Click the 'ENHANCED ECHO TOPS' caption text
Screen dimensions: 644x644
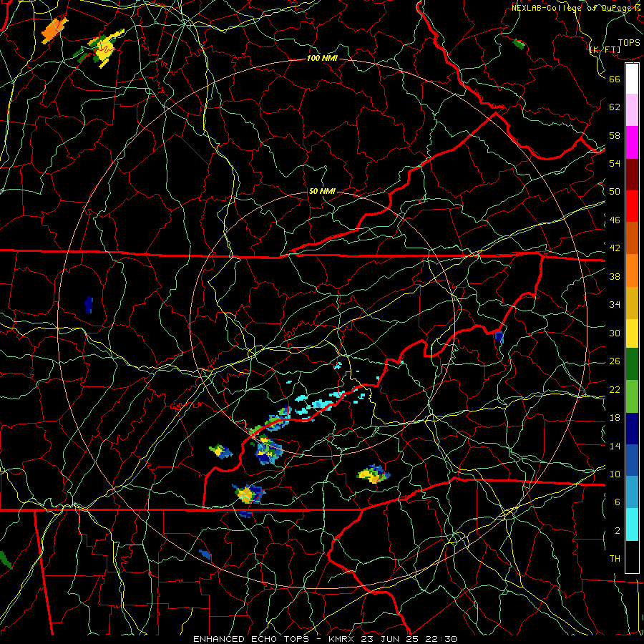pos(251,639)
